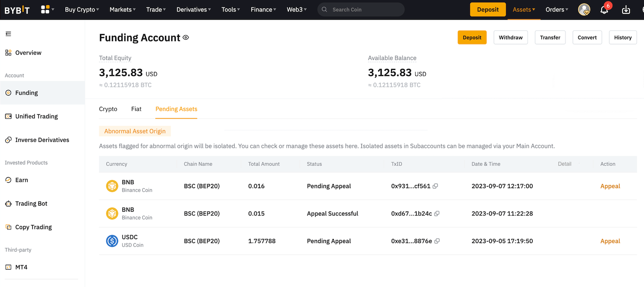Image resolution: width=644 pixels, height=287 pixels.
Task: Copy the 0xd67...1b24c transaction ID
Action: 437,214
